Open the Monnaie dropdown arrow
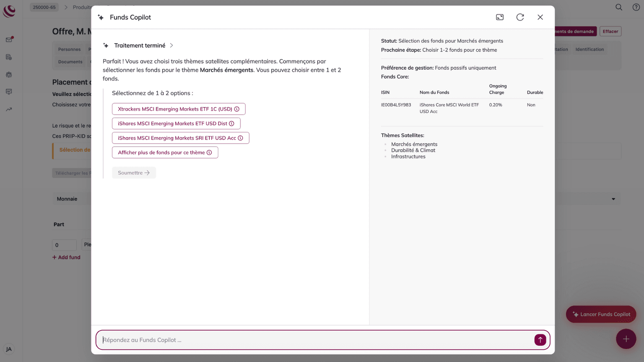644x362 pixels. 613,199
